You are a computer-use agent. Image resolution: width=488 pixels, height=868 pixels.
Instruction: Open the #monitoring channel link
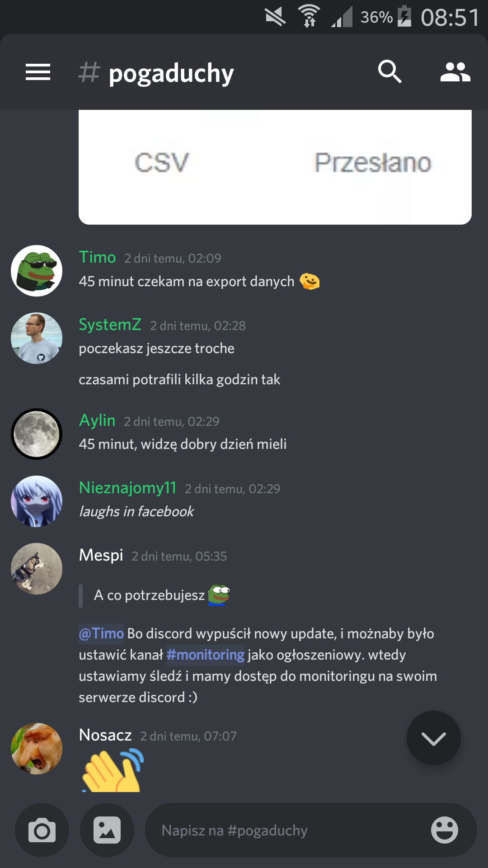pyautogui.click(x=206, y=655)
